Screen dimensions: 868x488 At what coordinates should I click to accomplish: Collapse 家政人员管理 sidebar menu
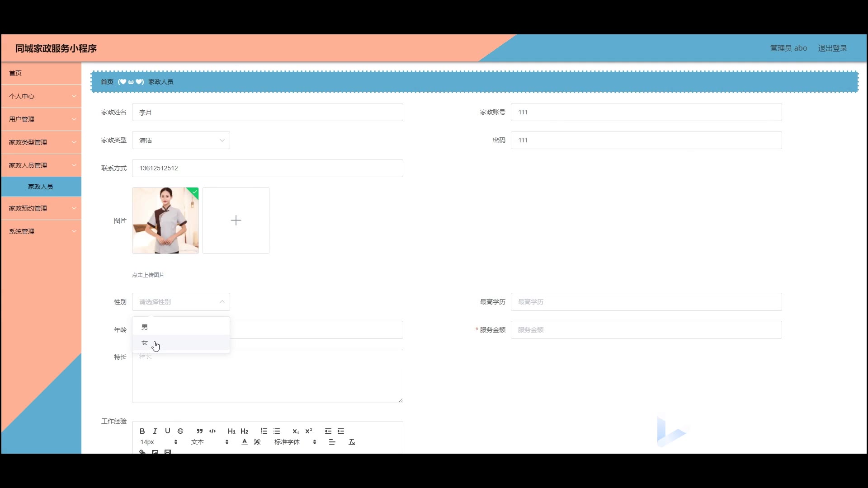(41, 165)
